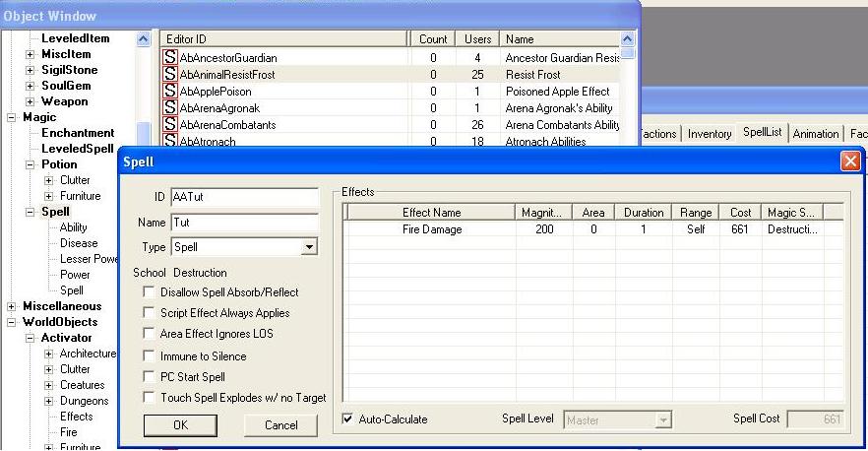Enable Disallow Spell Absorb/Reflect
868x451 pixels.
(x=149, y=292)
